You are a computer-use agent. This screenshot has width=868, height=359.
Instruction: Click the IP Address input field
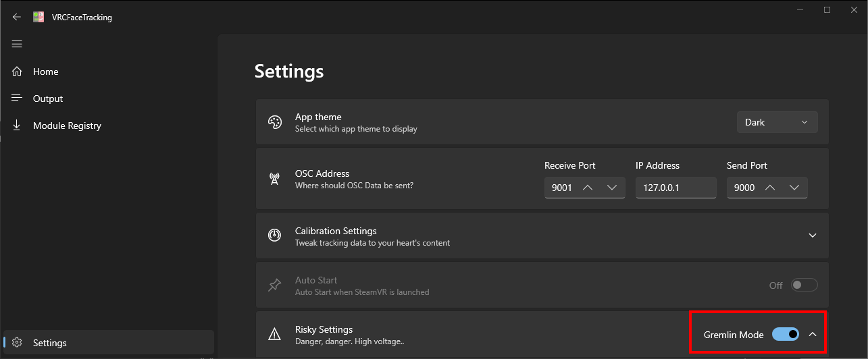click(x=675, y=188)
